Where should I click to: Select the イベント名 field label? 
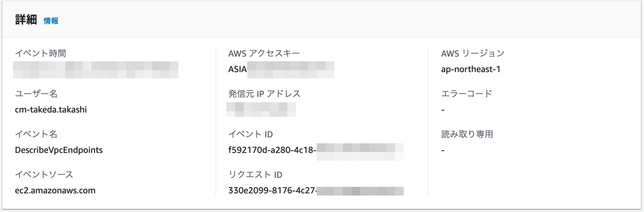coord(37,134)
